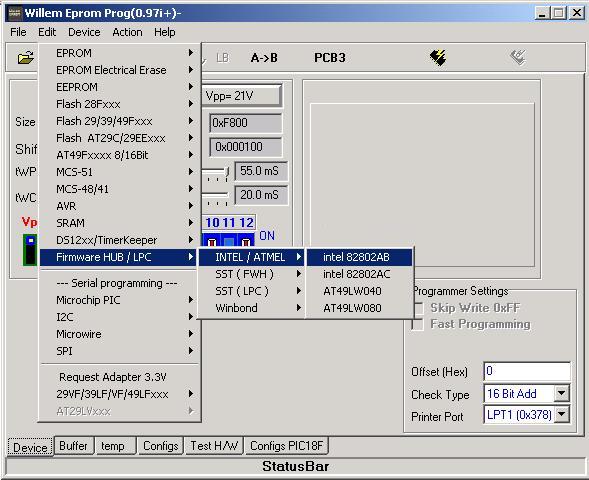Toggle Skip Write 0xFF checkbox
Screen dimensions: 589x480
tap(418, 308)
